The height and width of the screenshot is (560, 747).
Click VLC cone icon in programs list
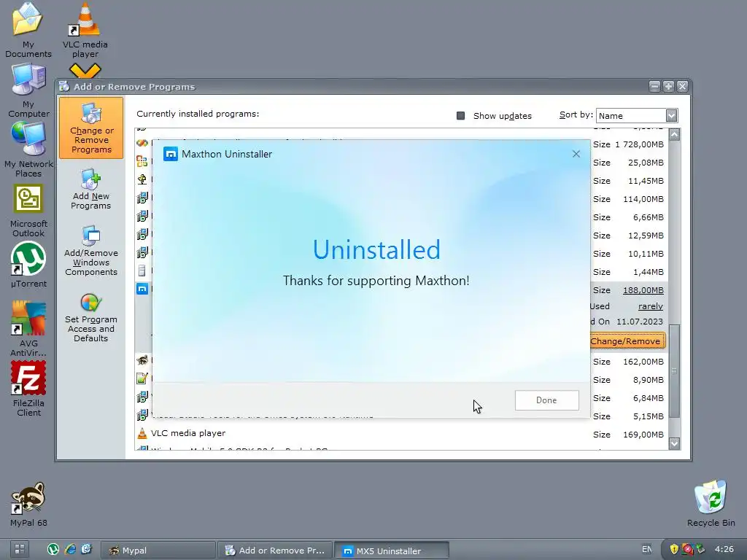(142, 433)
